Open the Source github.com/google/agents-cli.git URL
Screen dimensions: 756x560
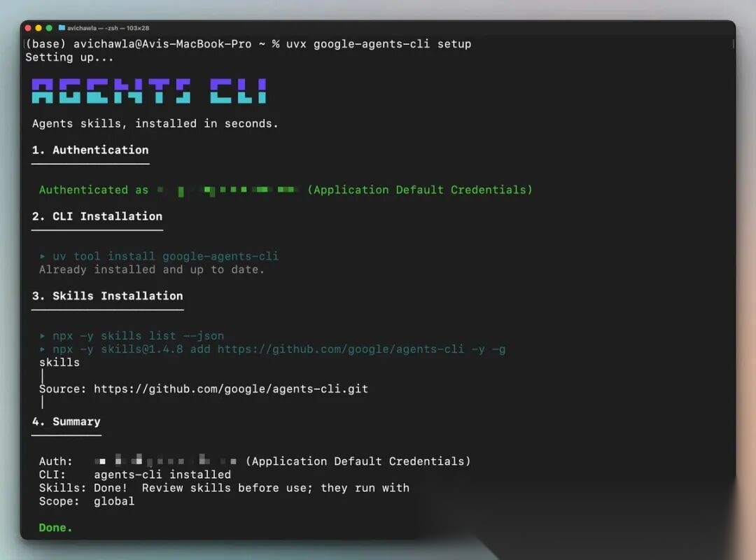[x=231, y=388]
